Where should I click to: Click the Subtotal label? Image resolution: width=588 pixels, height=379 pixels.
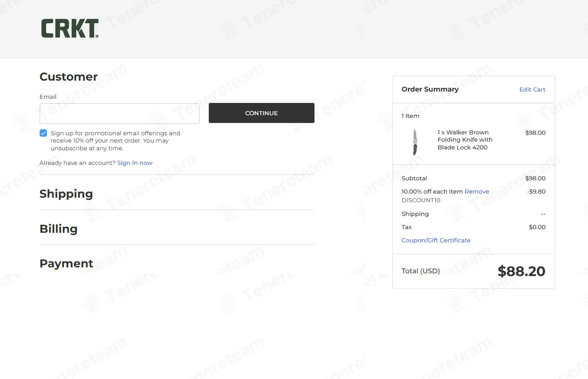click(414, 179)
